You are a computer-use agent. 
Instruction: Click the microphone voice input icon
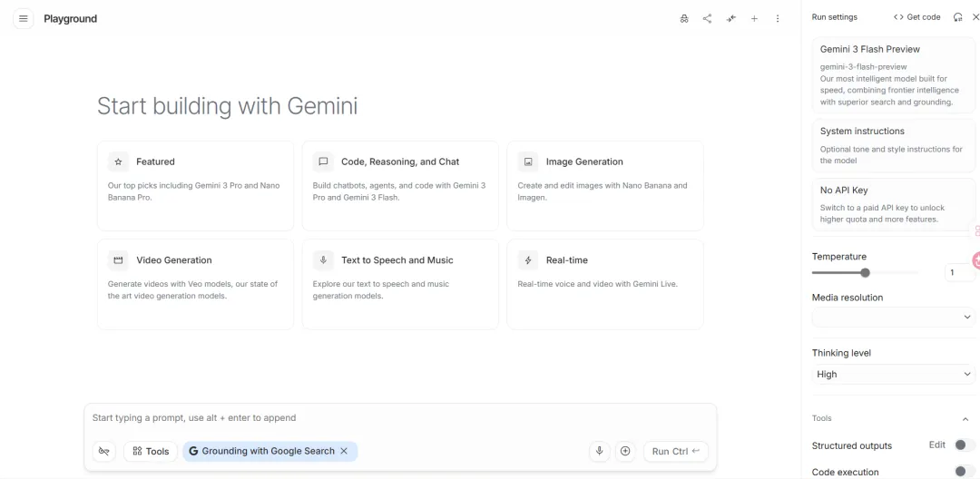click(598, 451)
